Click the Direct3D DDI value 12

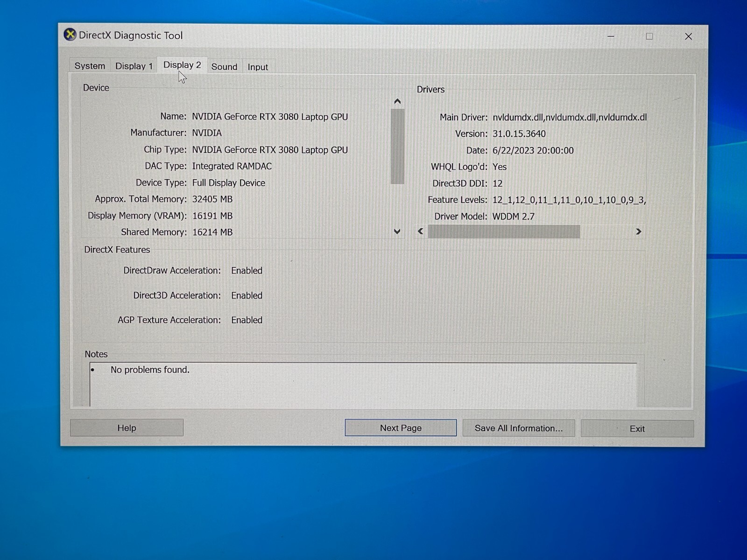coord(497,183)
